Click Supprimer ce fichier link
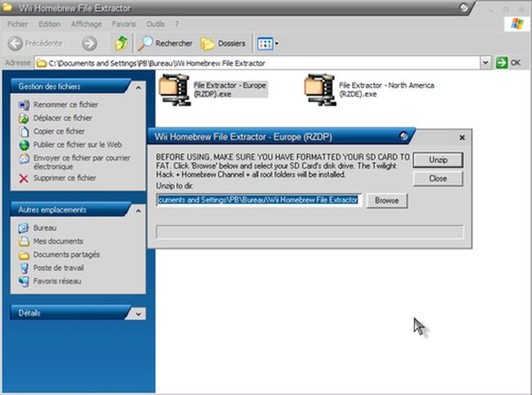The image size is (532, 395). 65,177
